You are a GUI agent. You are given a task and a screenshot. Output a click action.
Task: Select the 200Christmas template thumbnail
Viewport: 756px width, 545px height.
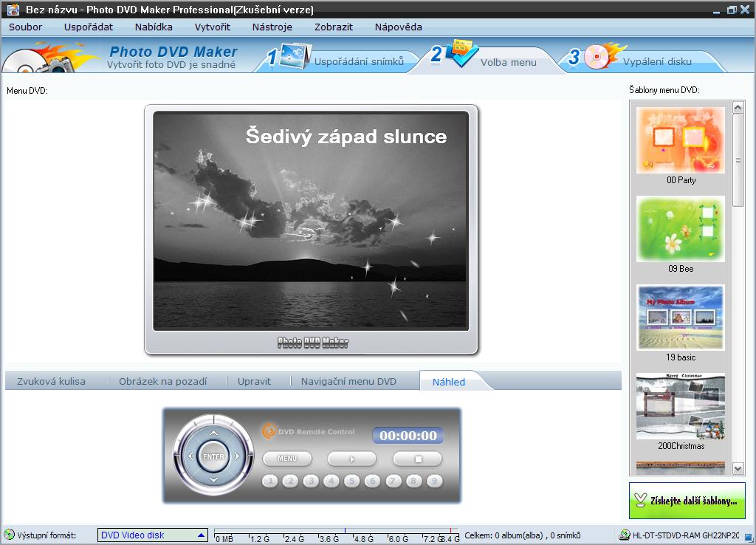pos(680,406)
